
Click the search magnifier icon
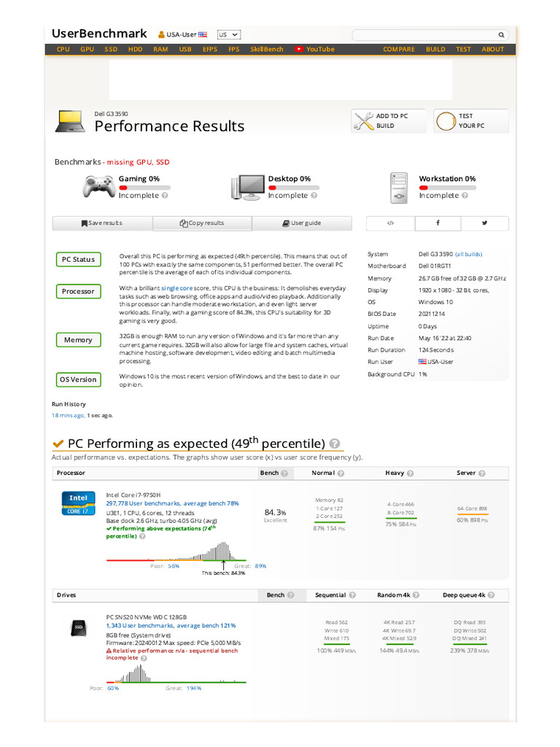(501, 35)
